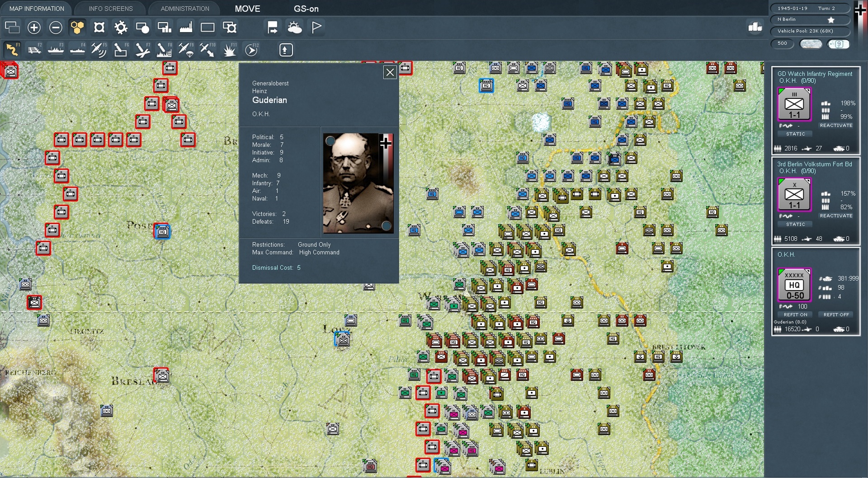Image resolution: width=868 pixels, height=478 pixels.
Task: Click the F12 next-phase arrow icon
Action: (252, 50)
